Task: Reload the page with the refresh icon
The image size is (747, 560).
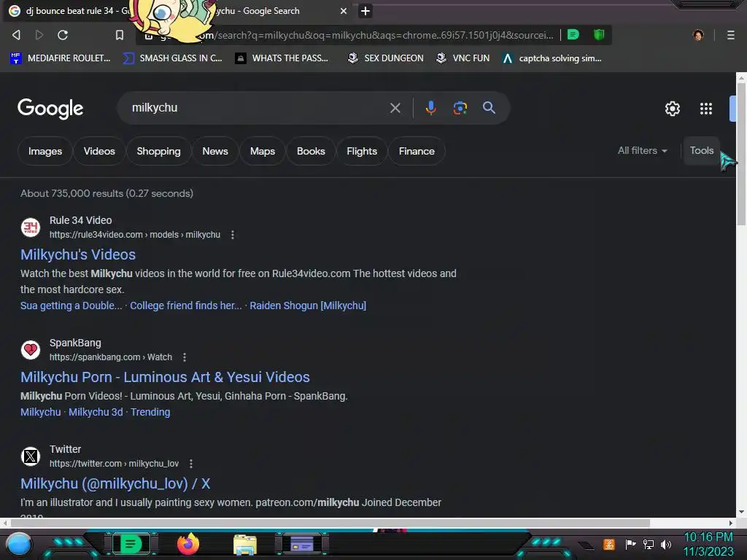Action: click(x=63, y=35)
